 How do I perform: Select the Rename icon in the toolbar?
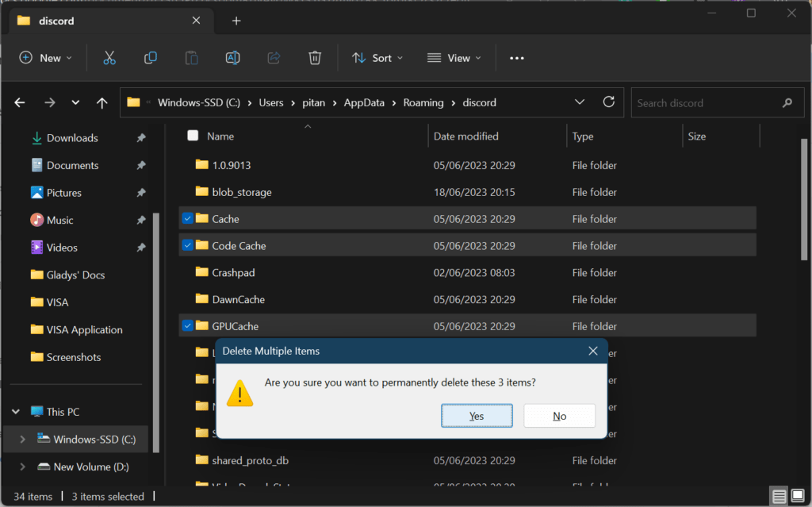[232, 57]
